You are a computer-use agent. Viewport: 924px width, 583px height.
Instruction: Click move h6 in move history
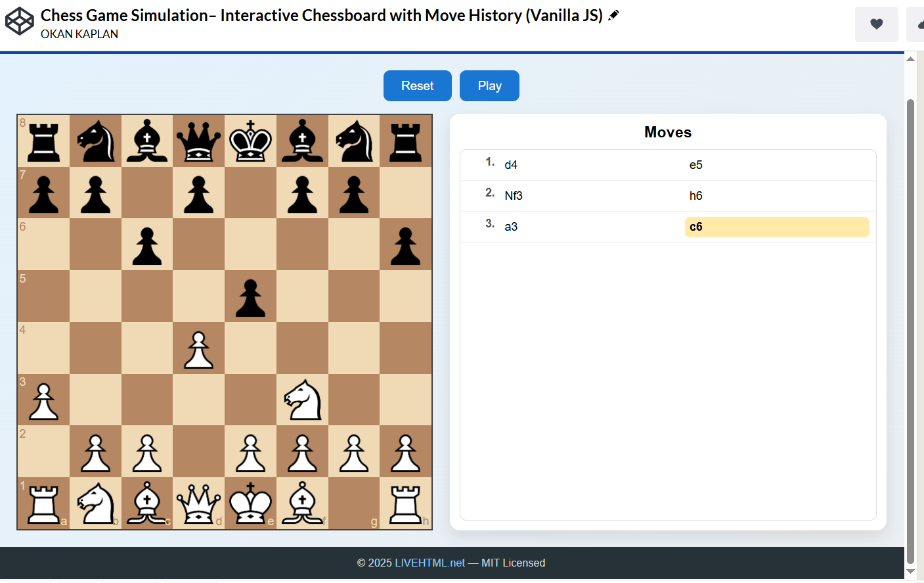777,196
